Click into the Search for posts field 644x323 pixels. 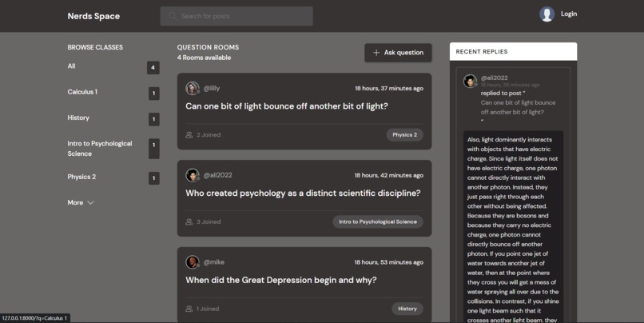point(237,16)
